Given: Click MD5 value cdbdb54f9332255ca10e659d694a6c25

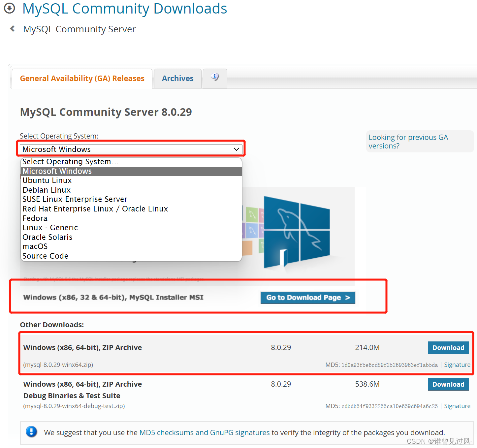Looking at the screenshot, I should [390, 406].
